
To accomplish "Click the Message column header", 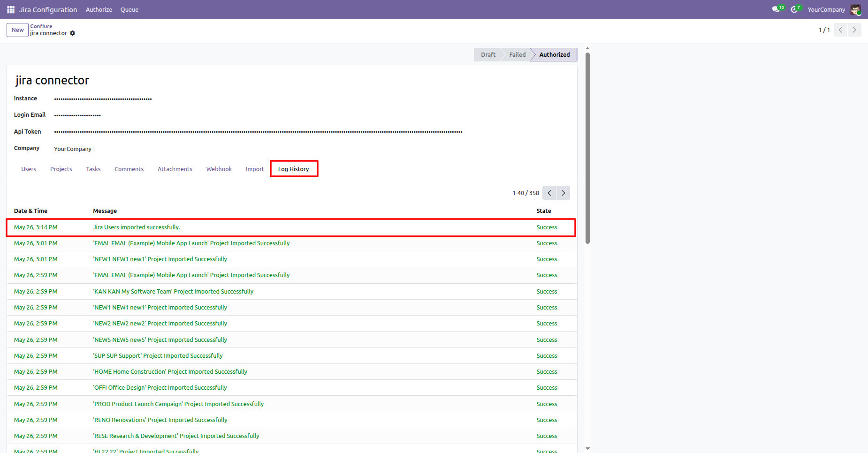I will (x=105, y=211).
